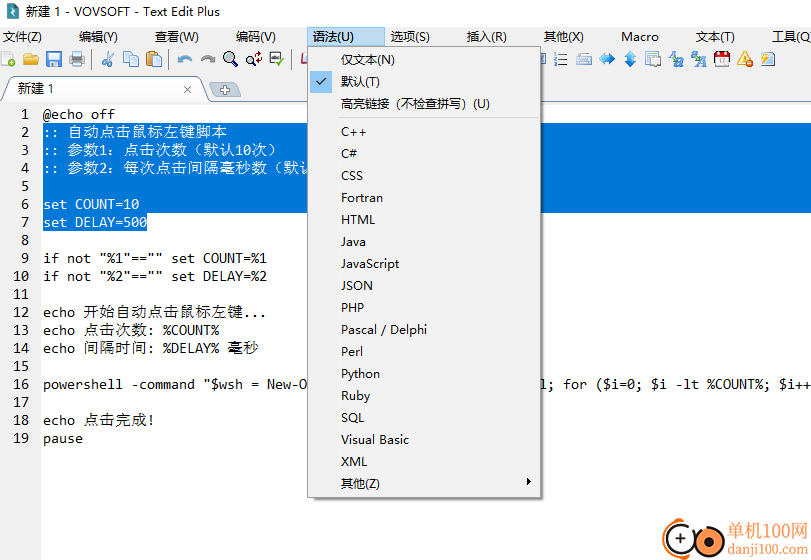Click the horizontal double-arrow icon
This screenshot has width=811, height=560.
pyautogui.click(x=607, y=59)
